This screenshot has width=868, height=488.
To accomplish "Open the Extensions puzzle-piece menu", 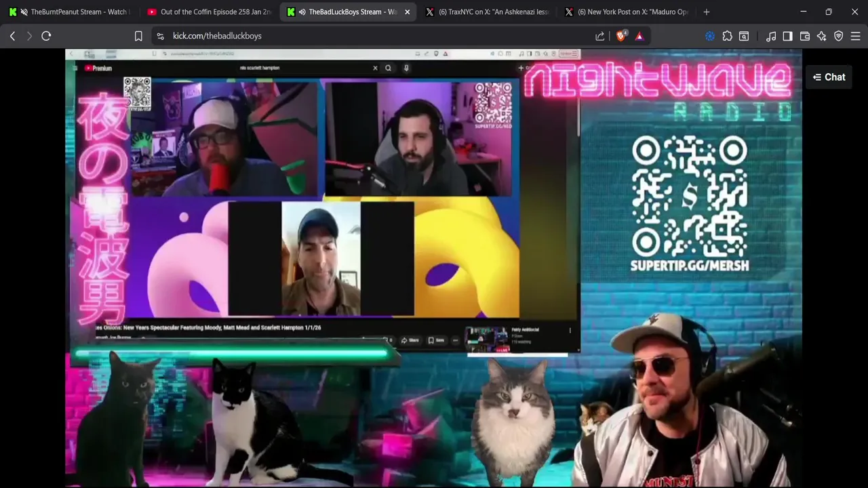I will [x=727, y=36].
